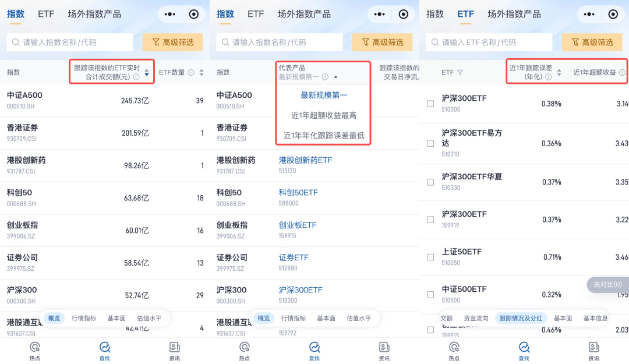This screenshot has width=629, height=364.
Task: Check the box for 沪深300ETF易方达
Action: pos(430,143)
